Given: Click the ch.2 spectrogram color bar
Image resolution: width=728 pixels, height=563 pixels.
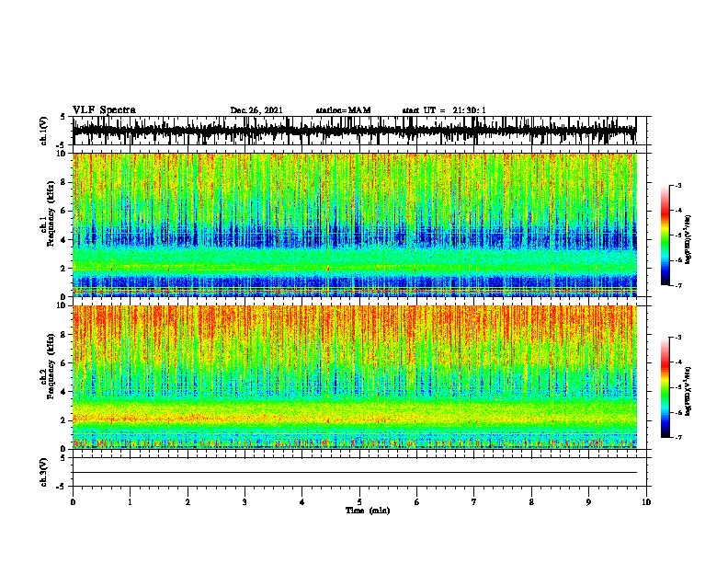Looking at the screenshot, I should [x=665, y=387].
